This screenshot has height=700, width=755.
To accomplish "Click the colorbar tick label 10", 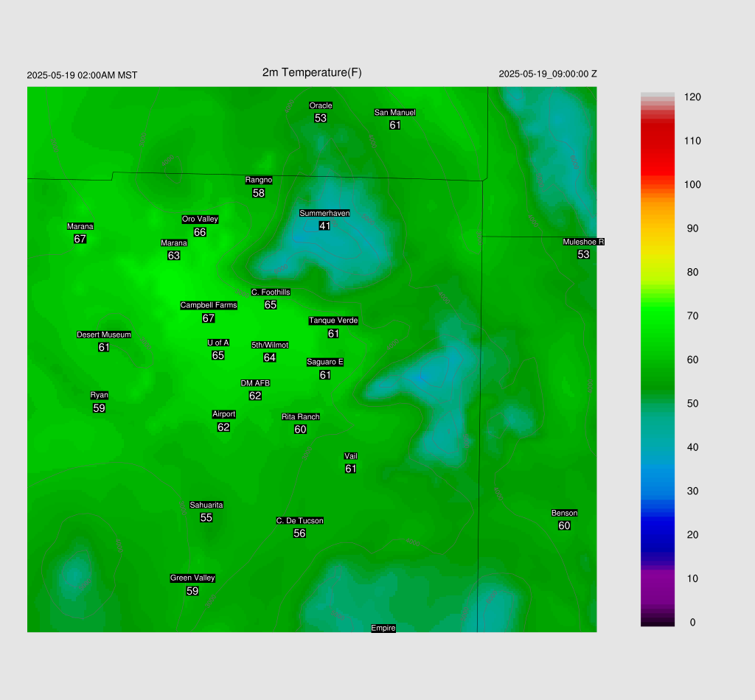I will [692, 578].
